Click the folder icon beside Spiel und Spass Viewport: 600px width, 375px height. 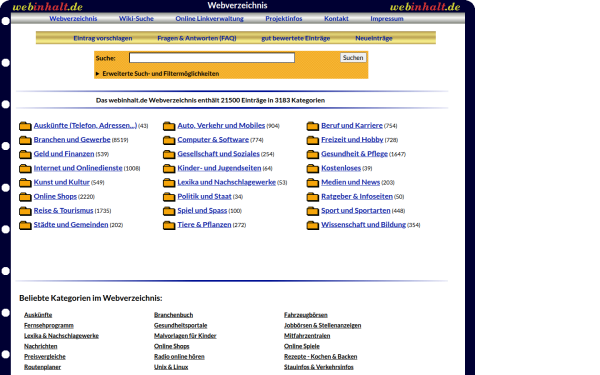[169, 211]
